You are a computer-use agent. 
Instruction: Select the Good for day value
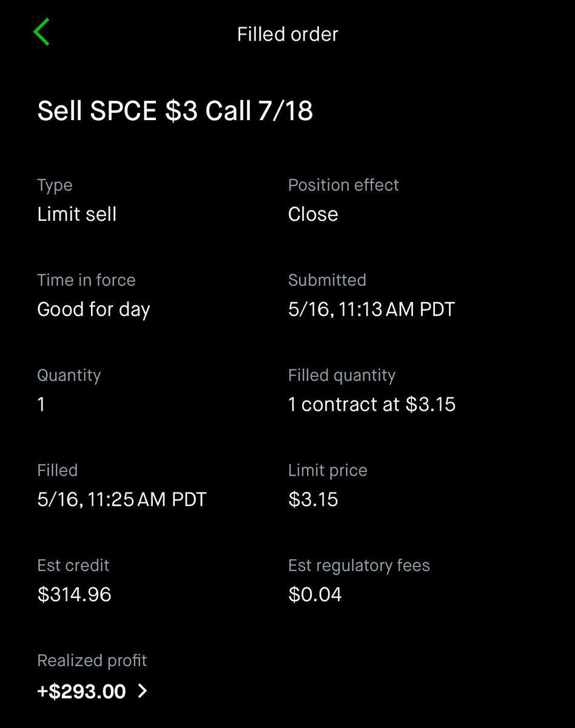(93, 309)
